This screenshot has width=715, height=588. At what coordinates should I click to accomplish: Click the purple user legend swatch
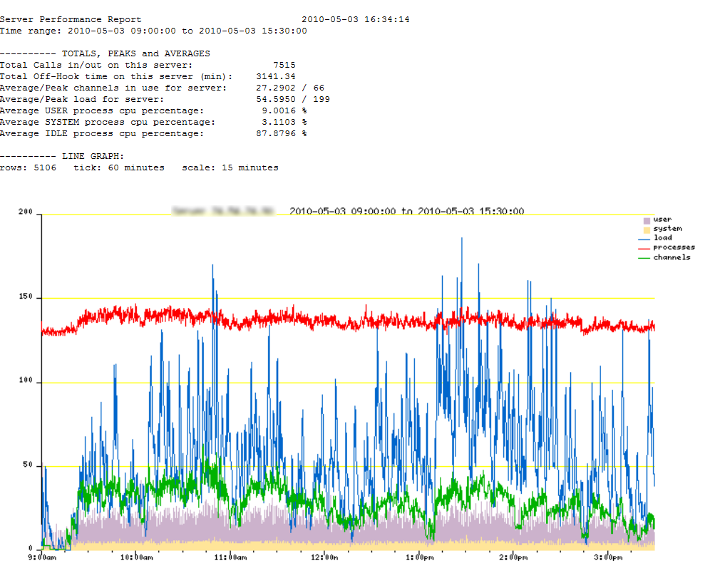click(x=647, y=220)
